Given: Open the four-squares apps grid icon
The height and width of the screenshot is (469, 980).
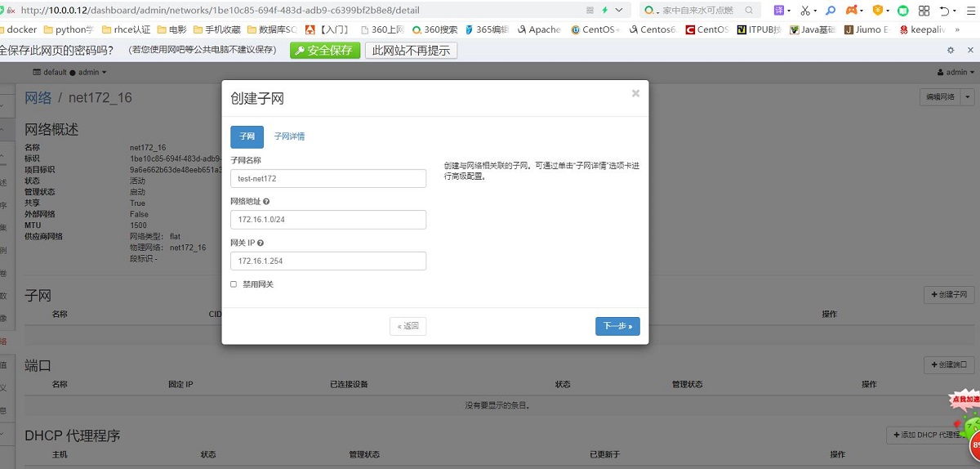Looking at the screenshot, I should 924,11.
